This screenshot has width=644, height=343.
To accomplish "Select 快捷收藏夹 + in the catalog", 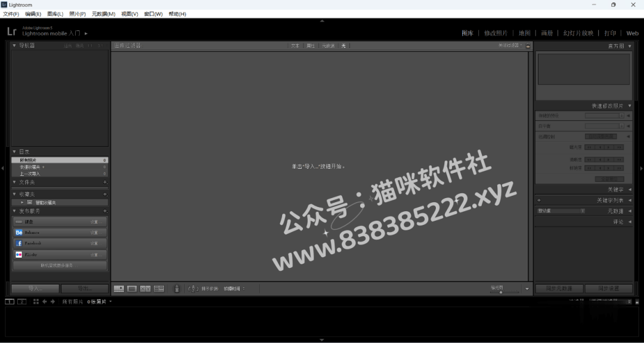I will coord(60,167).
